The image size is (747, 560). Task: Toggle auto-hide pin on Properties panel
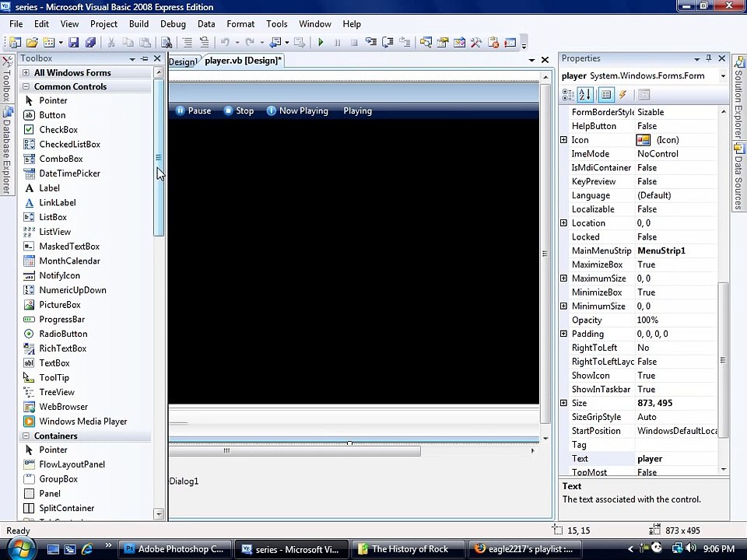[708, 58]
